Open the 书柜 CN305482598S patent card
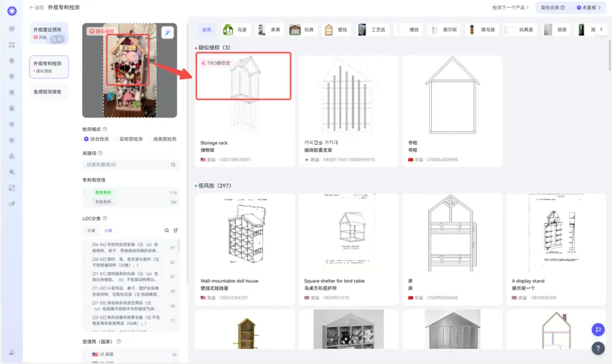This screenshot has height=364, width=612. pyautogui.click(x=452, y=111)
